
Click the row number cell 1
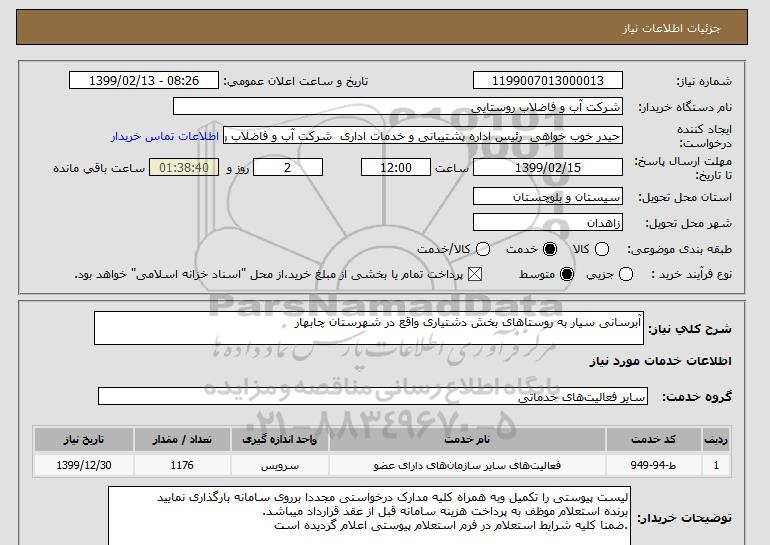716,465
